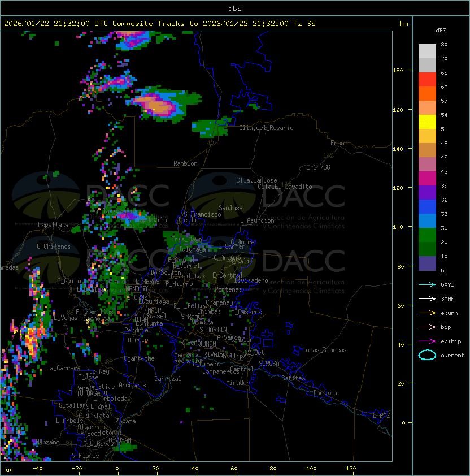Select the light blue 30-35 dBZ swatch
The width and height of the screenshot is (470, 476).
427,221
